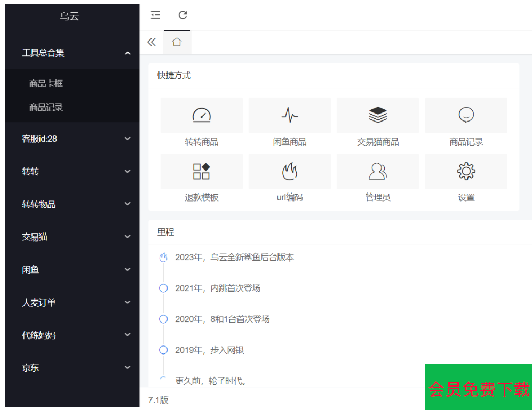532x410 pixels.
Task: Click the 管理员 user icon
Action: point(378,171)
